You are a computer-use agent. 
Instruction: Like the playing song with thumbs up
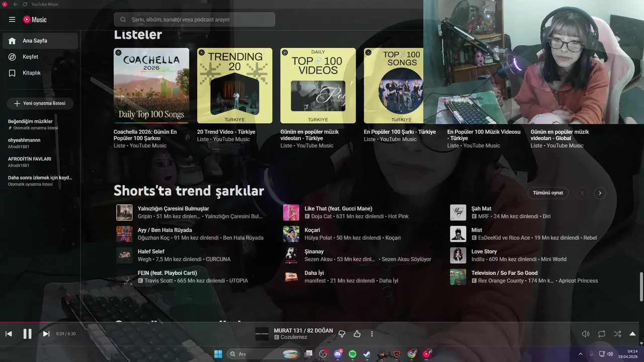click(357, 334)
